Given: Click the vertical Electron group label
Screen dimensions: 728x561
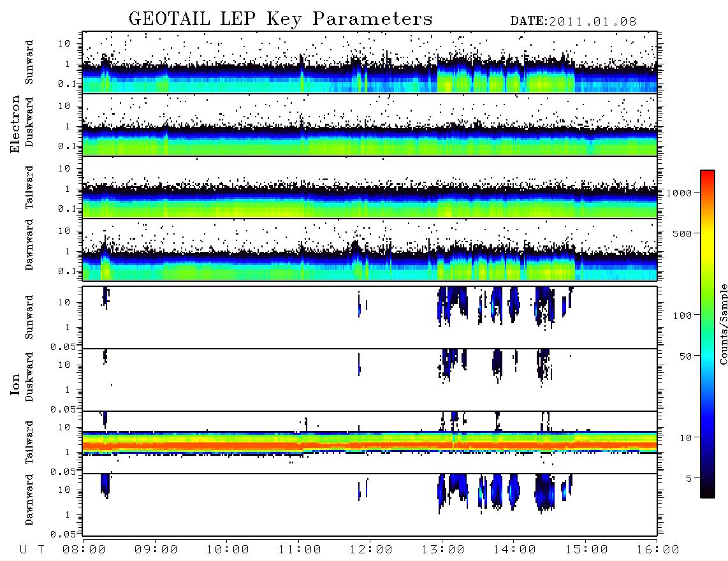Looking at the screenshot, I should click(x=15, y=124).
